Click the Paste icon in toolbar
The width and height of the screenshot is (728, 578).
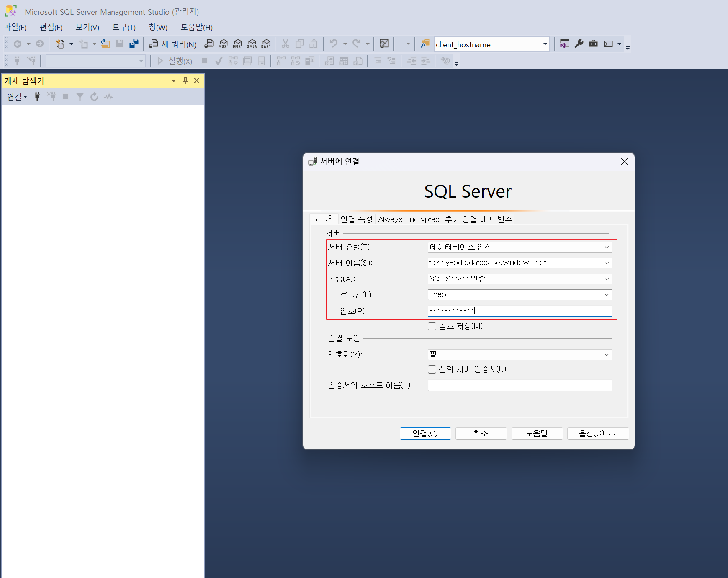pyautogui.click(x=314, y=44)
